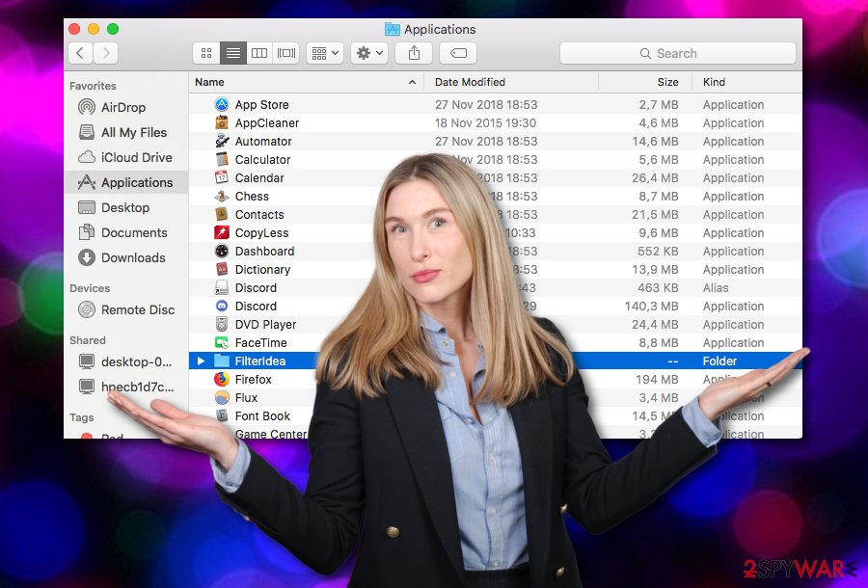Click the '194 MB' Firefox size
Viewport: 868px width, 588px height.
(657, 379)
